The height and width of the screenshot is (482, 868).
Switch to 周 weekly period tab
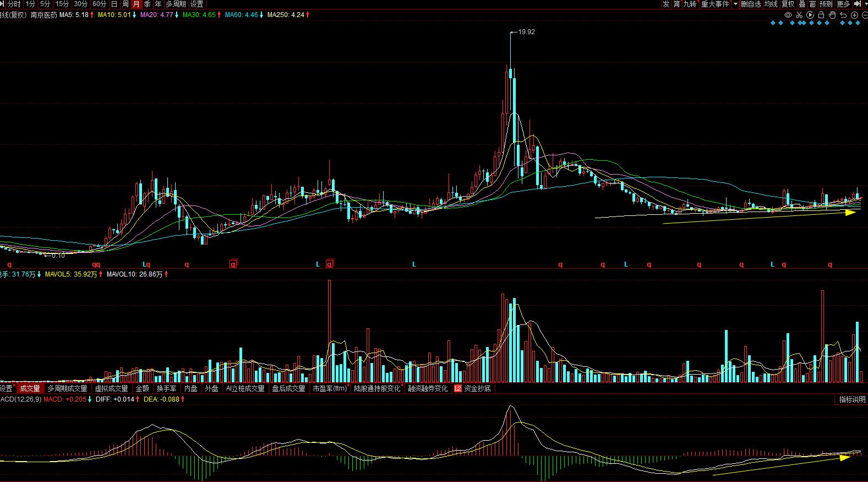coord(125,4)
